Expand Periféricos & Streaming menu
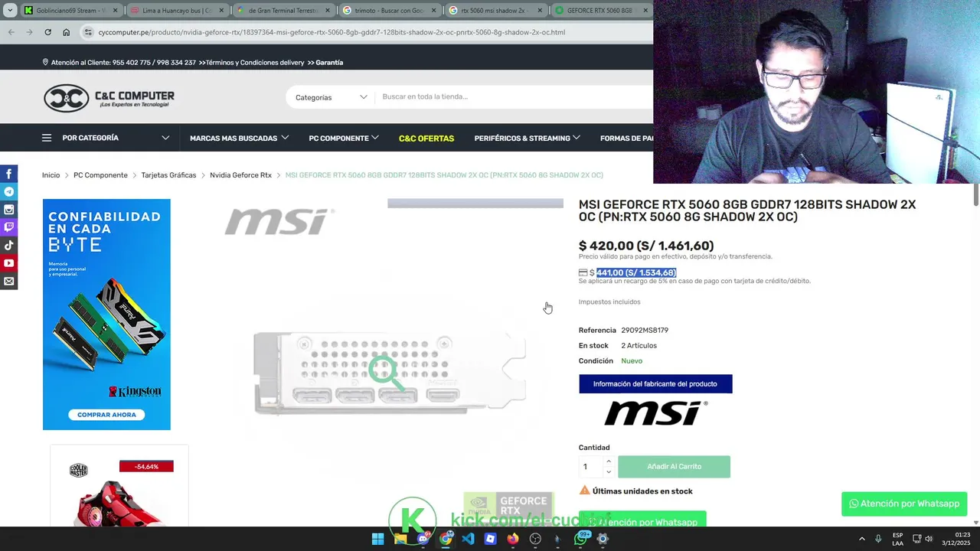This screenshot has height=551, width=980. pyautogui.click(x=527, y=139)
